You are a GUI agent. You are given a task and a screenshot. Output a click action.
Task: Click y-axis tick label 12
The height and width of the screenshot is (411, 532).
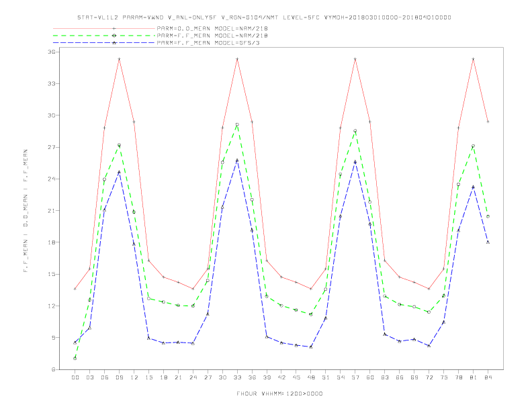[x=52, y=306]
